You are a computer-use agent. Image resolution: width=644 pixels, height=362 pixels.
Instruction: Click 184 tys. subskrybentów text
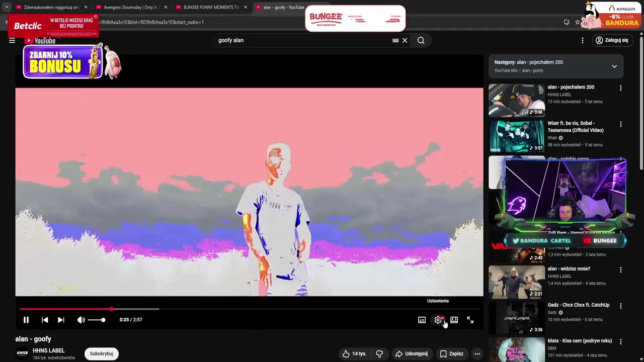[x=54, y=358]
